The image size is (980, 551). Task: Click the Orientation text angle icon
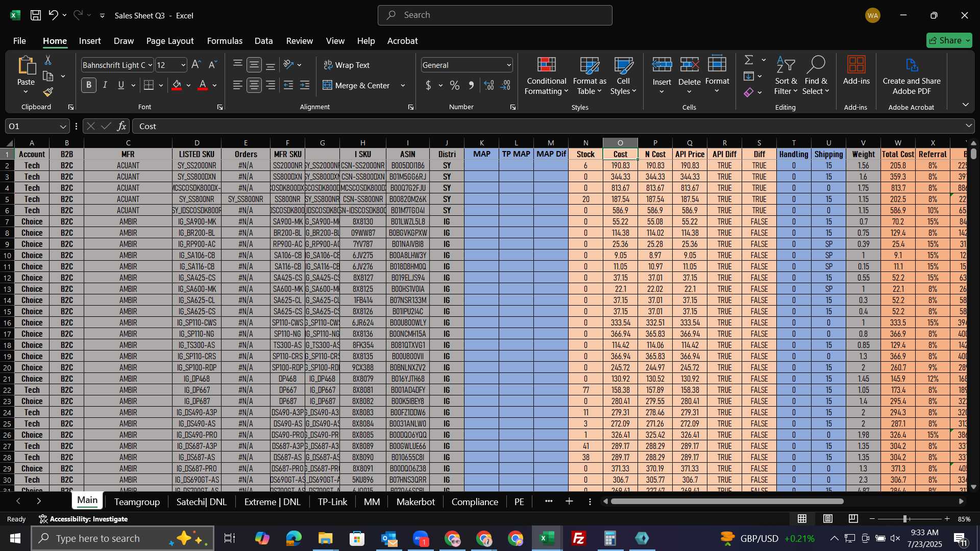tap(288, 65)
